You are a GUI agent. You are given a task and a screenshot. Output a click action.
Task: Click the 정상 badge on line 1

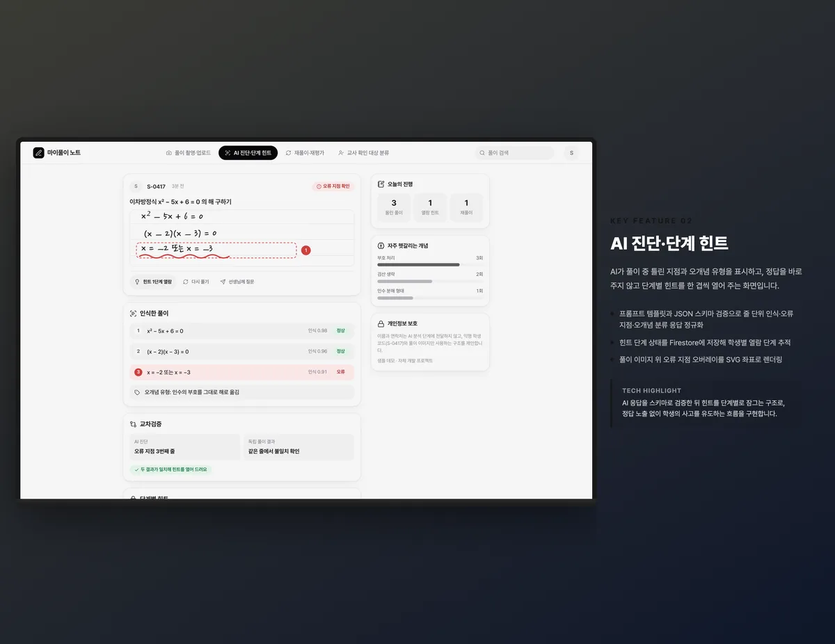tap(341, 331)
